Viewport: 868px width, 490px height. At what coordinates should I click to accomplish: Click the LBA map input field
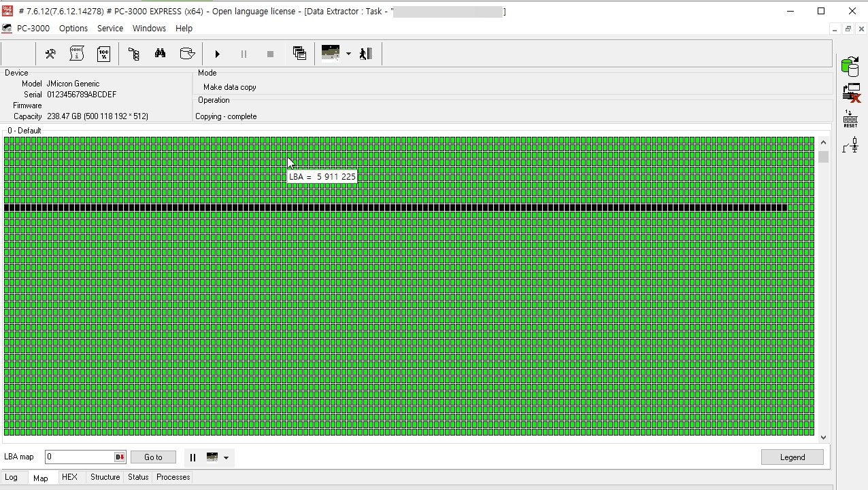[x=79, y=457]
